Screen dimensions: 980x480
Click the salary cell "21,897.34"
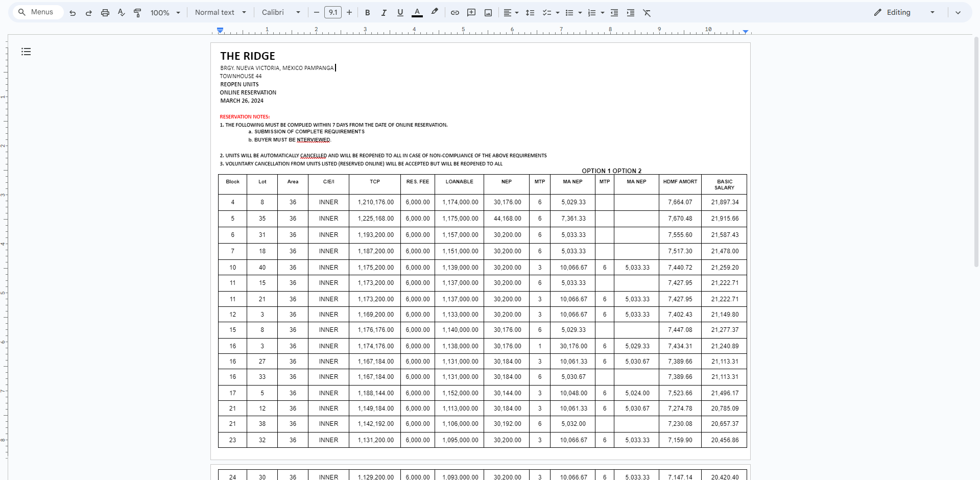[x=725, y=202]
